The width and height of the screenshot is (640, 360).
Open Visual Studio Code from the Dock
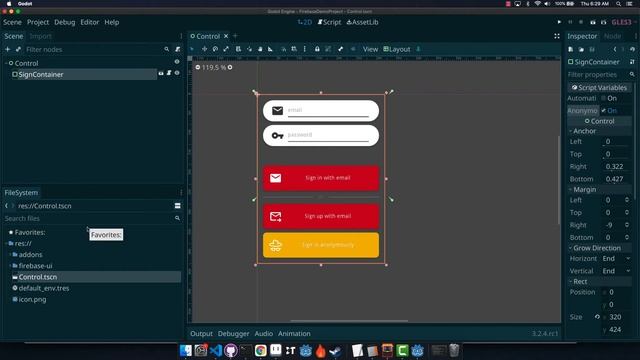(x=216, y=350)
